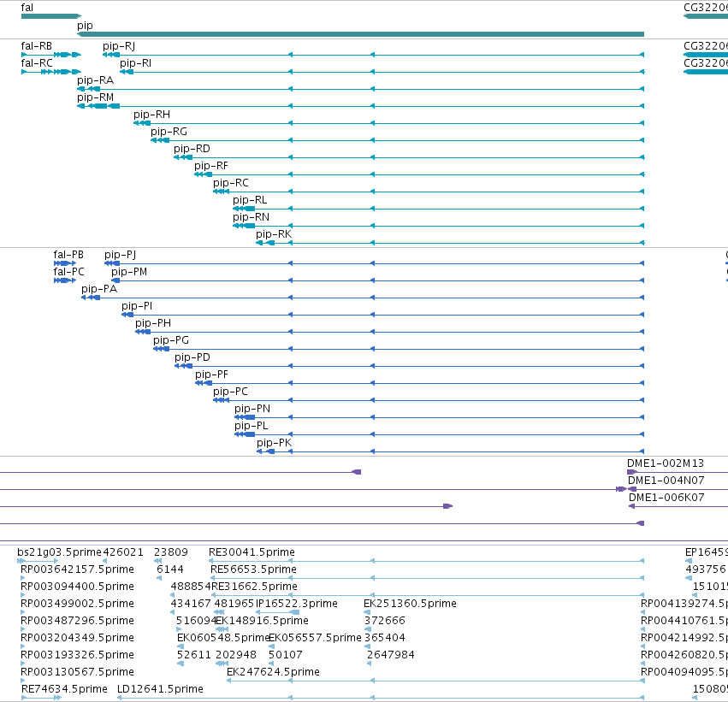The image size is (728, 702).
Task: Select the long pip gene bar
Action: pos(360,34)
